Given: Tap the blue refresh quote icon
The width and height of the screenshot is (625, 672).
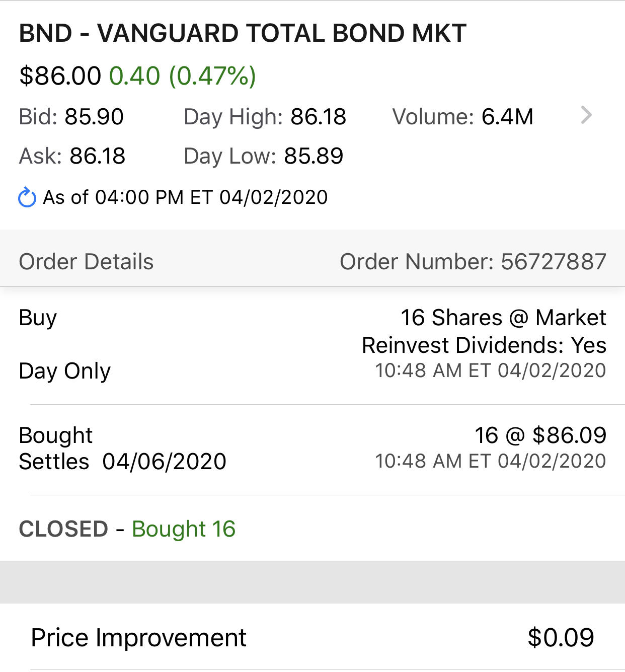Looking at the screenshot, I should coord(27,197).
